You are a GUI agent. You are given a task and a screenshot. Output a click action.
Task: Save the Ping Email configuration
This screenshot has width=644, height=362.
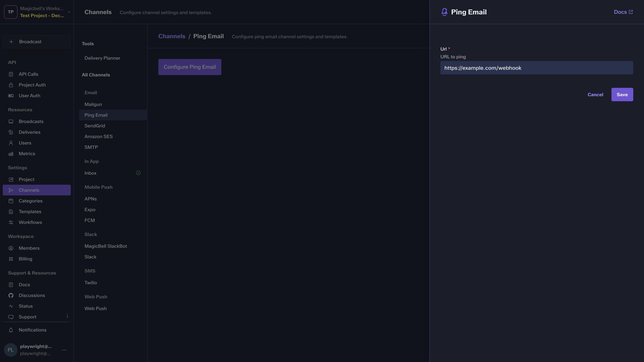(622, 94)
